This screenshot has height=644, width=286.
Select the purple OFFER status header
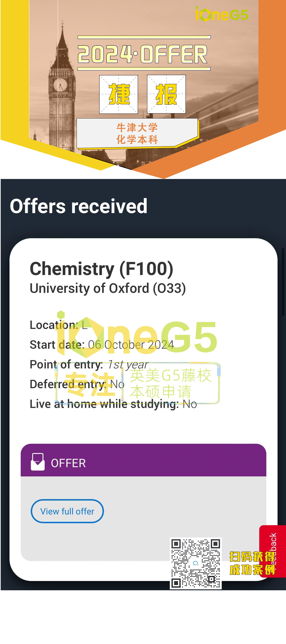(143, 460)
